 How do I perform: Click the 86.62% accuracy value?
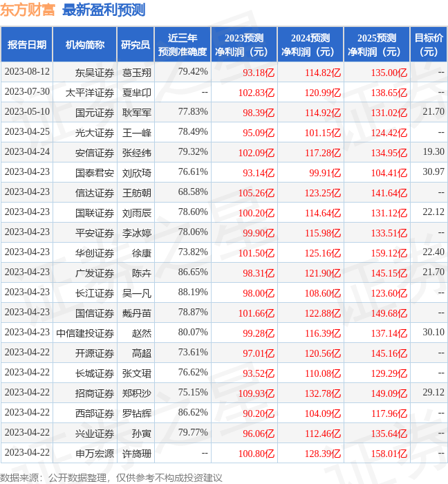tap(193, 413)
